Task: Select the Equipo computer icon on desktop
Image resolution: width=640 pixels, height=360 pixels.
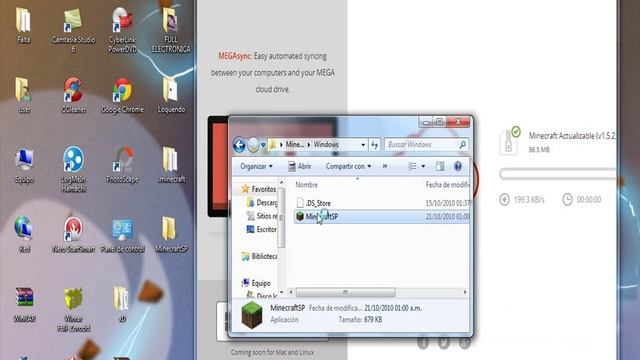Action: click(x=24, y=165)
